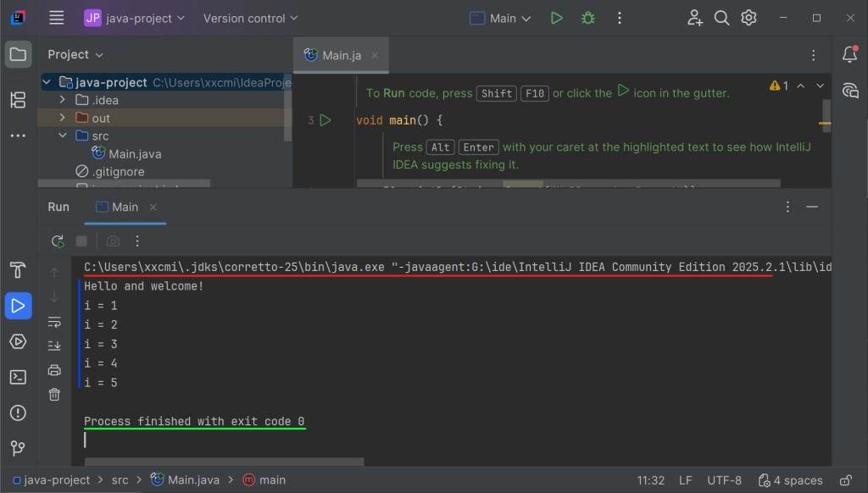The width and height of the screenshot is (868, 493).
Task: Rerun Main from the Run panel toolbar
Action: tap(58, 241)
